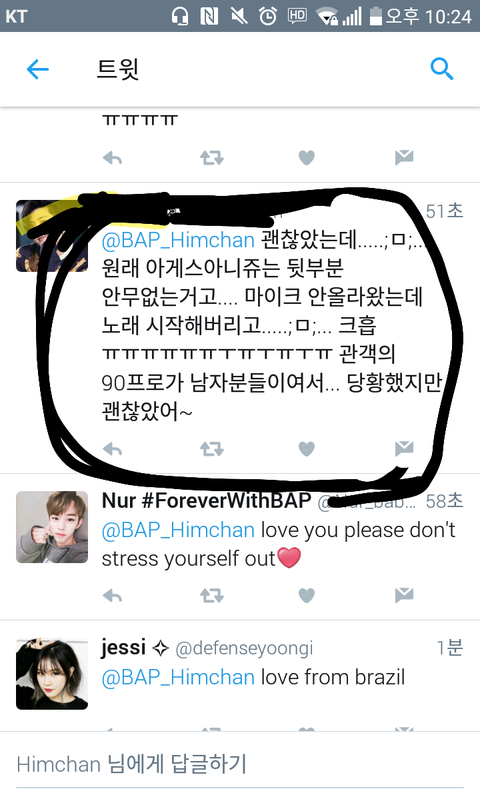Viewport: 480px width, 795px height.
Task: Tap the alarm clock status bar icon
Action: 268,16
